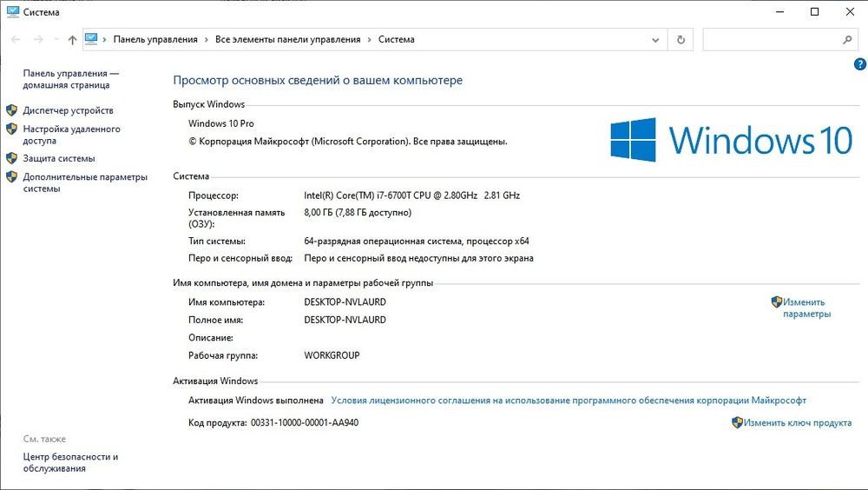
Task: Click 'Изменить ключ продукта' link
Action: point(797,422)
